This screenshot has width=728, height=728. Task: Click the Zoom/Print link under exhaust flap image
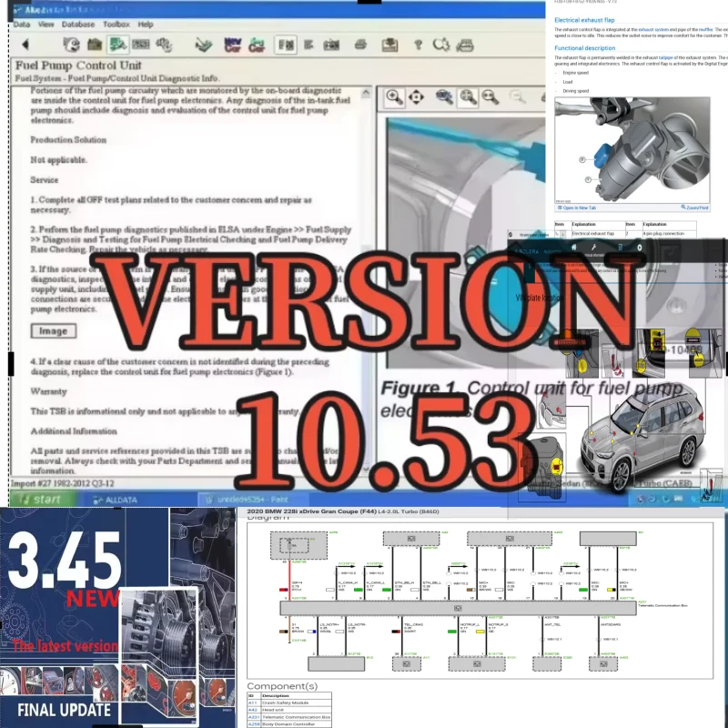click(x=694, y=207)
